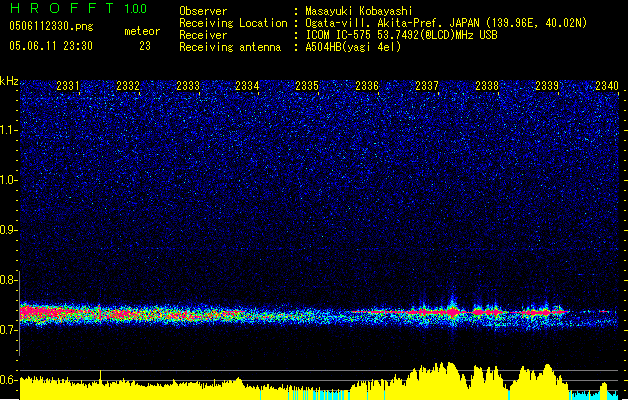Click the 1.1 kHz frequency label
This screenshot has width=629, height=400.
(8, 130)
